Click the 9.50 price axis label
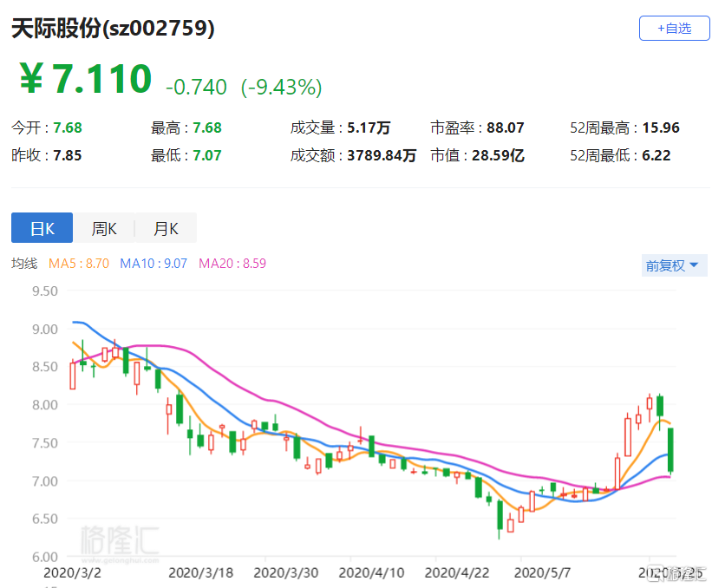Screen dimensions: 712x588 click(45, 291)
